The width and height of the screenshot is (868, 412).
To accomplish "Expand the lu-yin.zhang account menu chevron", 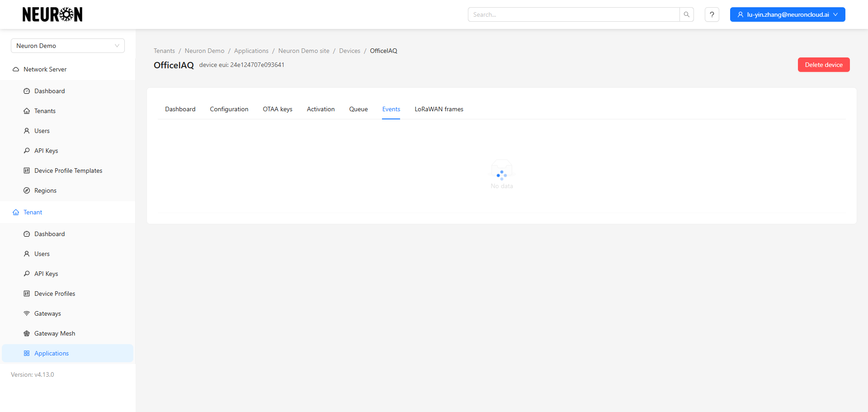I will pos(835,14).
